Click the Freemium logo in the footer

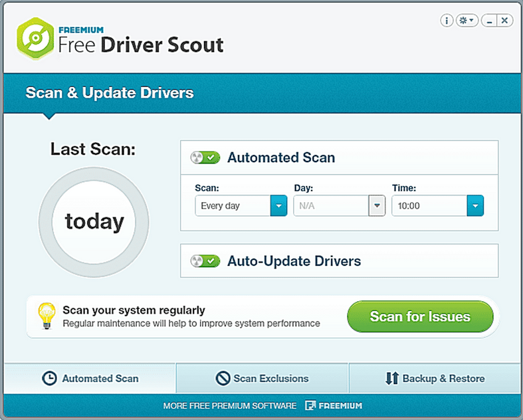coord(334,405)
